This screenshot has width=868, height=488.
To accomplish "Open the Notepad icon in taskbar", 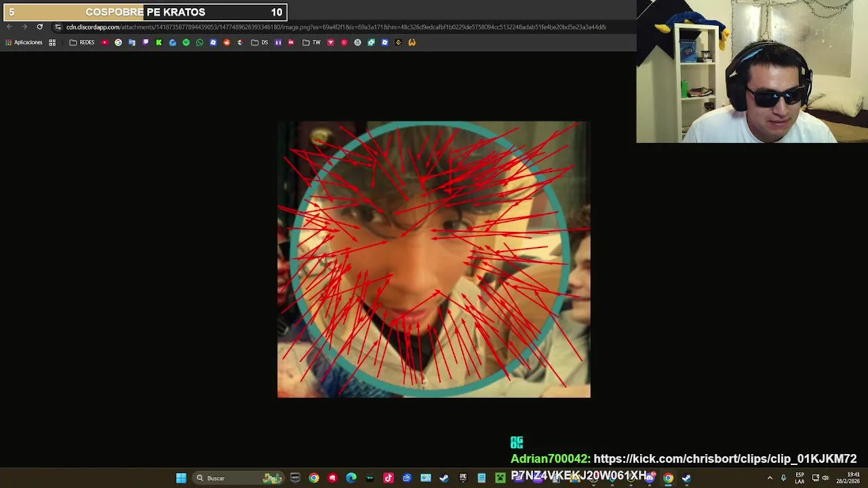I will tap(481, 479).
